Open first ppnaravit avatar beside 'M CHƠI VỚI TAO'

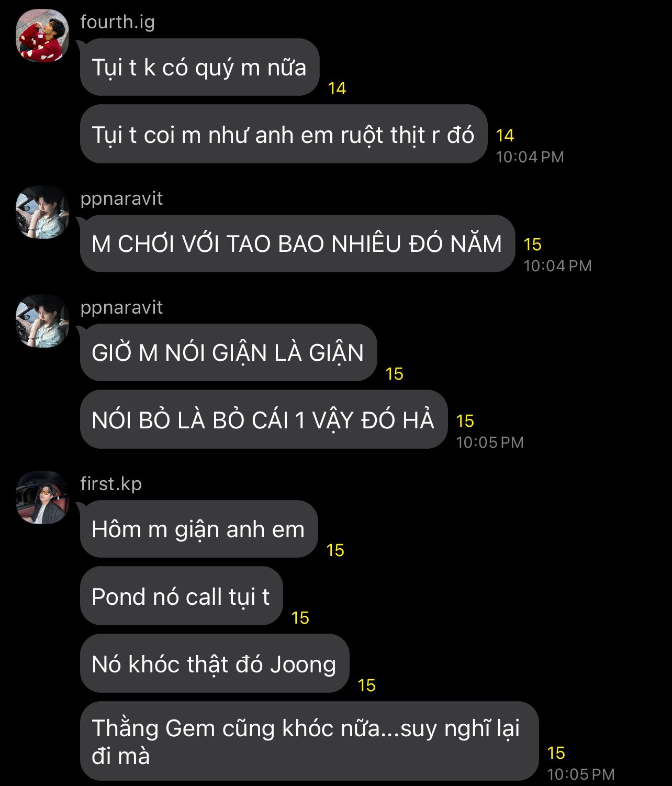click(x=42, y=212)
